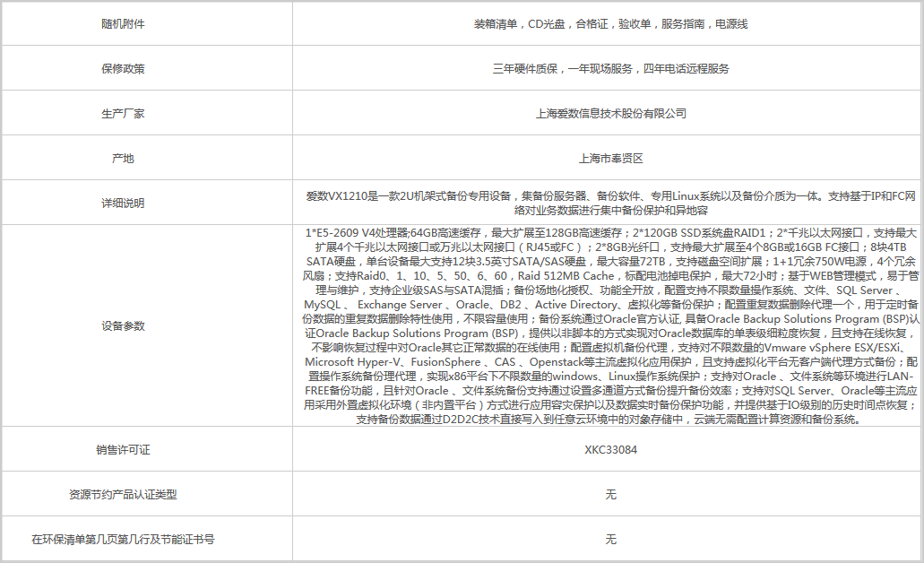The image size is (924, 563).
Task: Select the 销售许可证 label cell
Action: point(147,449)
